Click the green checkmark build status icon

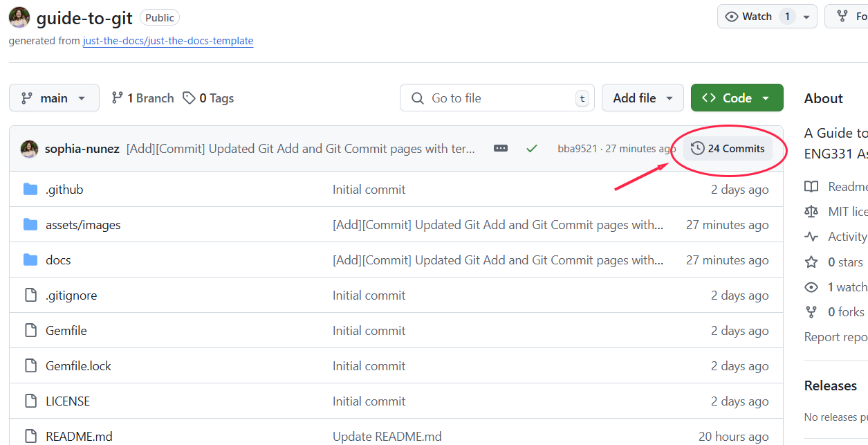point(532,148)
